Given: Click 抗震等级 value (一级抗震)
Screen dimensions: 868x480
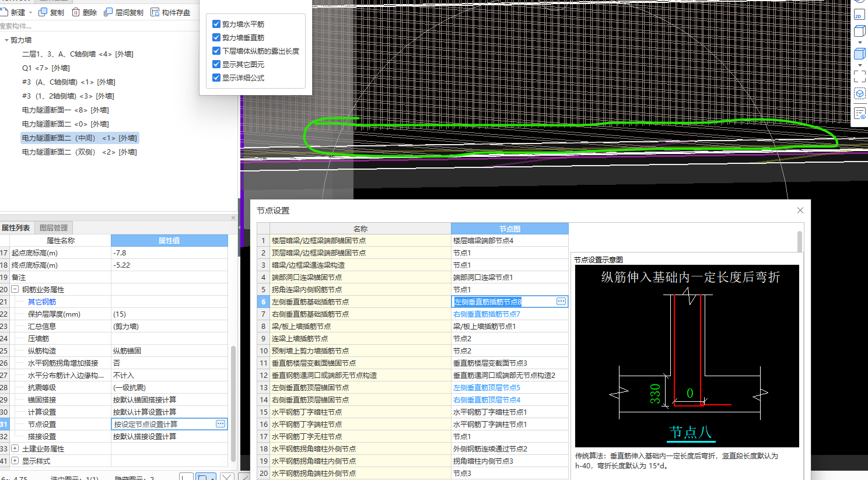Looking at the screenshot, I should tap(169, 387).
